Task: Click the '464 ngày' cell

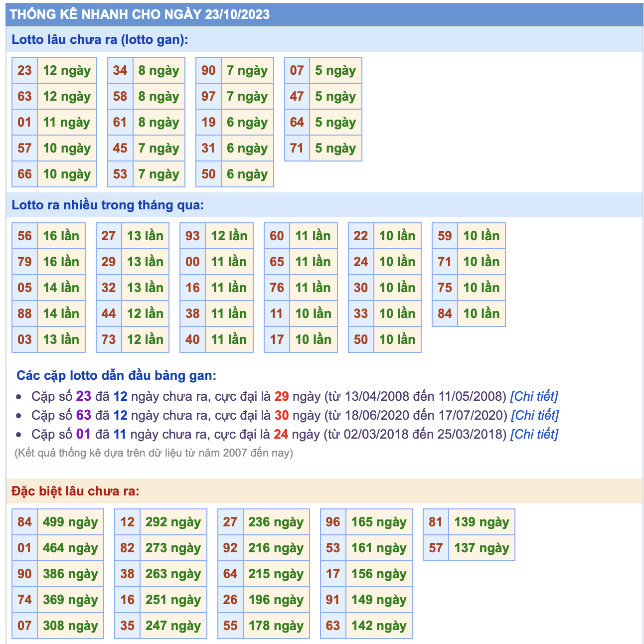Action: 70,548
